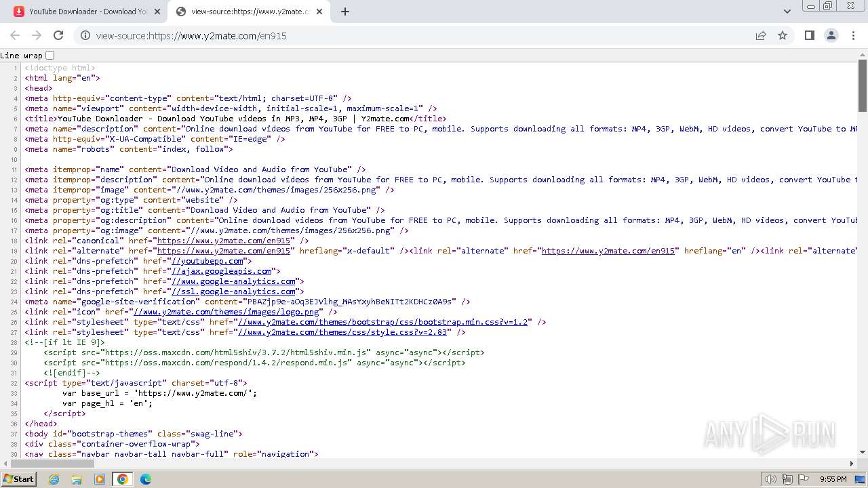Open Chrome's three-dot menu
The image size is (868, 488).
[x=853, y=35]
